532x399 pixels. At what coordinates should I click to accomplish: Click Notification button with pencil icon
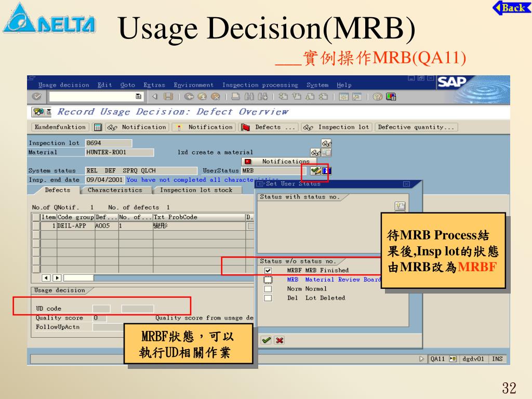click(x=204, y=127)
